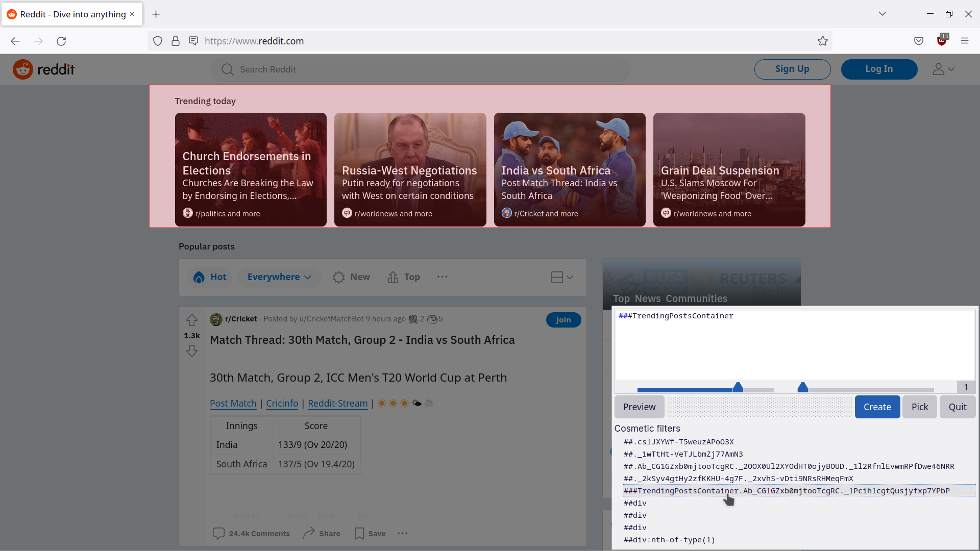Open the Post Match link
This screenshot has width=980, height=551.
233,404
